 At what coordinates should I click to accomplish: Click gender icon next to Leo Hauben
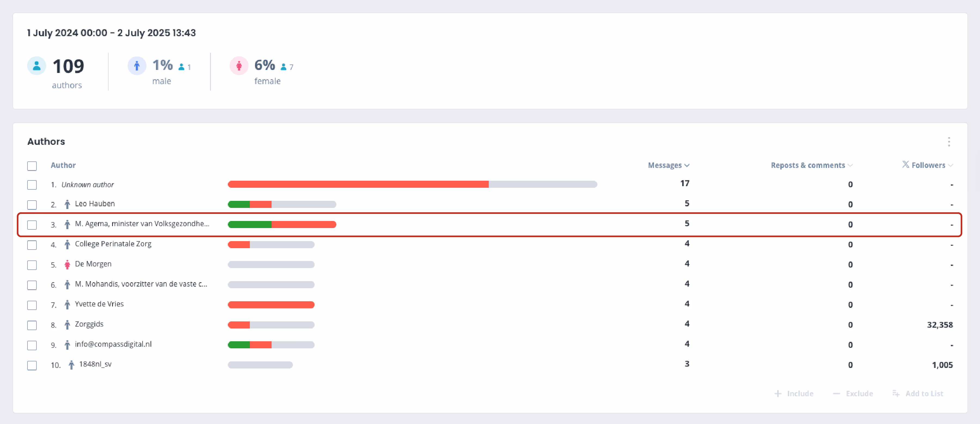pos(67,204)
